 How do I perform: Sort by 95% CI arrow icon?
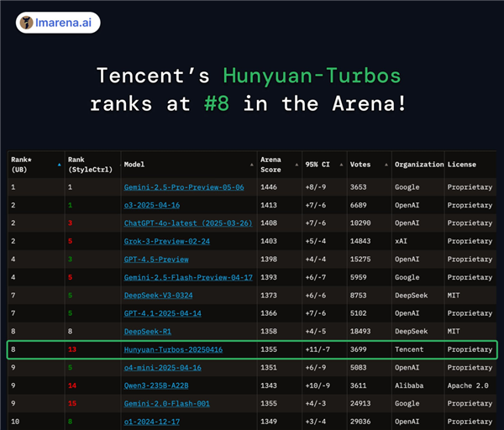(x=341, y=165)
